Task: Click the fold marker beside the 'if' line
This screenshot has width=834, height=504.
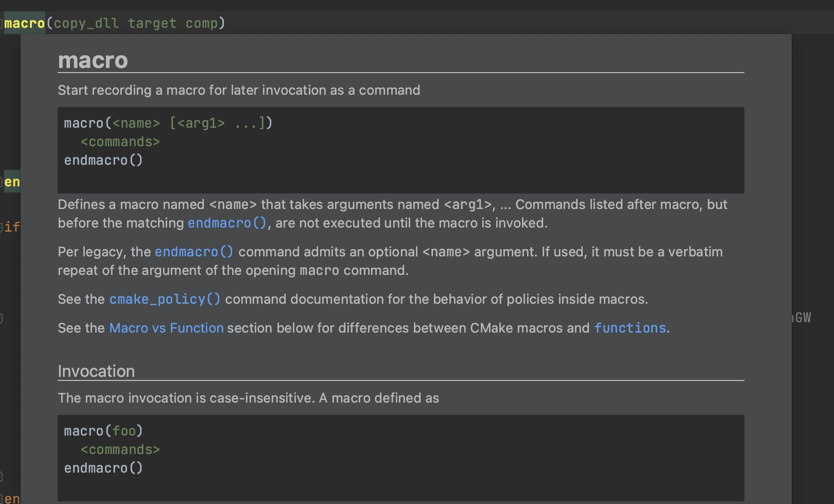Action: pyautogui.click(x=2, y=227)
